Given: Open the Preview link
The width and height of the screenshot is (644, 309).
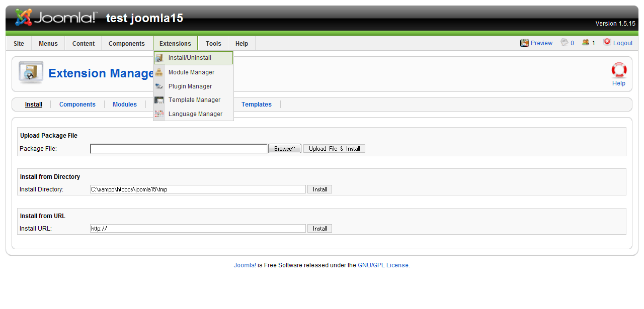Looking at the screenshot, I should [x=541, y=43].
